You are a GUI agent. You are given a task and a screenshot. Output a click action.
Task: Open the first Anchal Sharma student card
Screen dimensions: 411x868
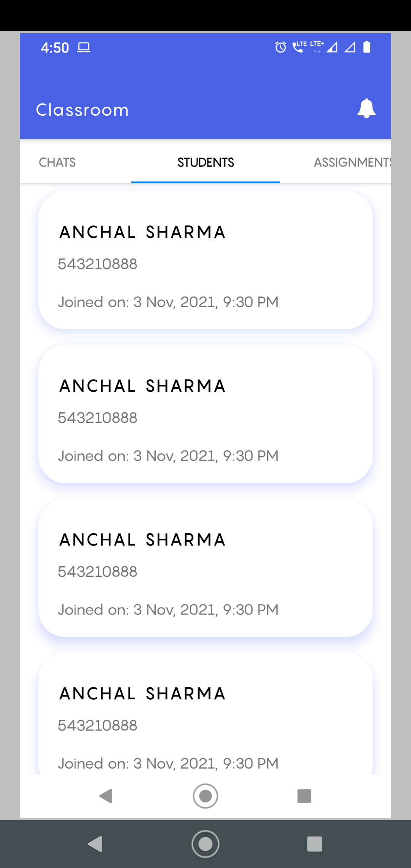pyautogui.click(x=205, y=260)
